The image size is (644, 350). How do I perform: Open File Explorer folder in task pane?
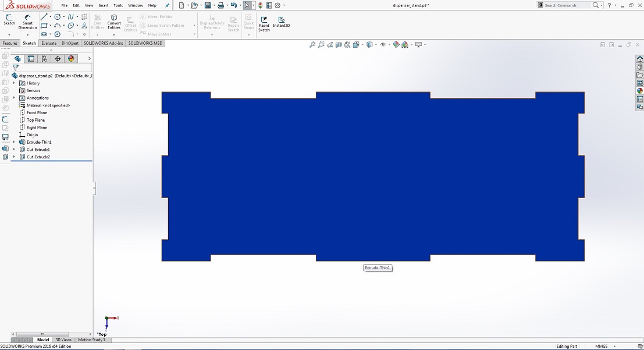click(x=639, y=75)
